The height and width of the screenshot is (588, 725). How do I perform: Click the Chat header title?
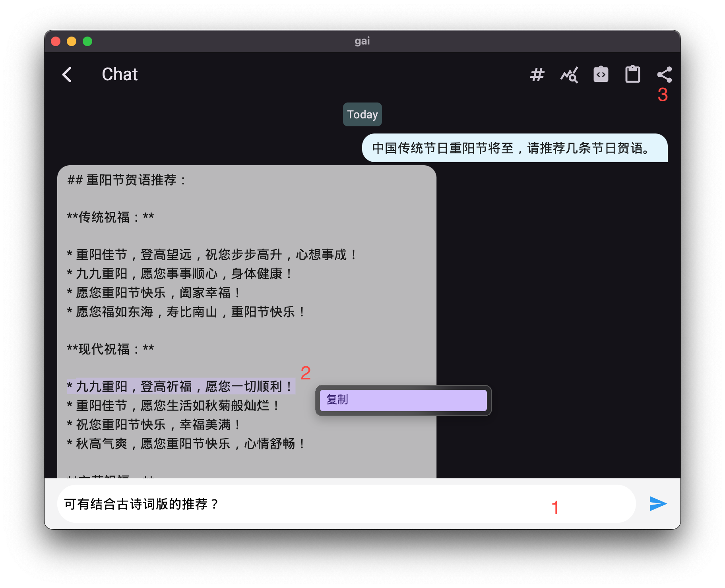coord(119,75)
